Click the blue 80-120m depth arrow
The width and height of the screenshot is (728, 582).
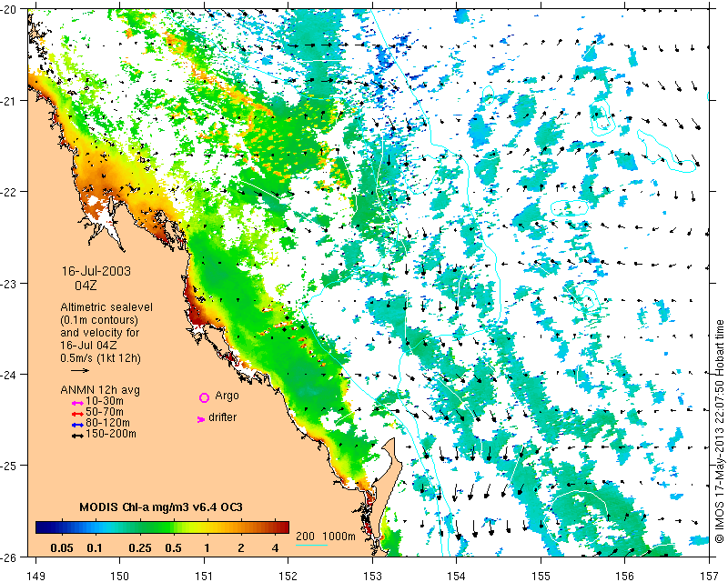pyautogui.click(x=77, y=425)
